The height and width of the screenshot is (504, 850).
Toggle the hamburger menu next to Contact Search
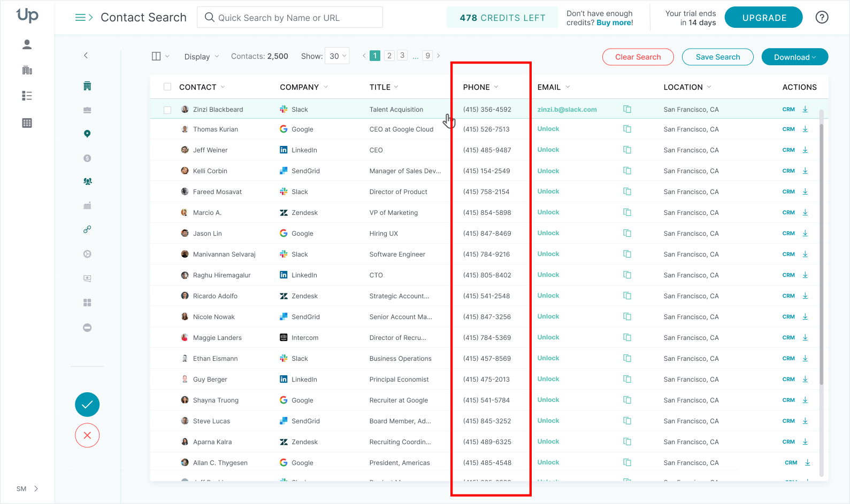[84, 18]
